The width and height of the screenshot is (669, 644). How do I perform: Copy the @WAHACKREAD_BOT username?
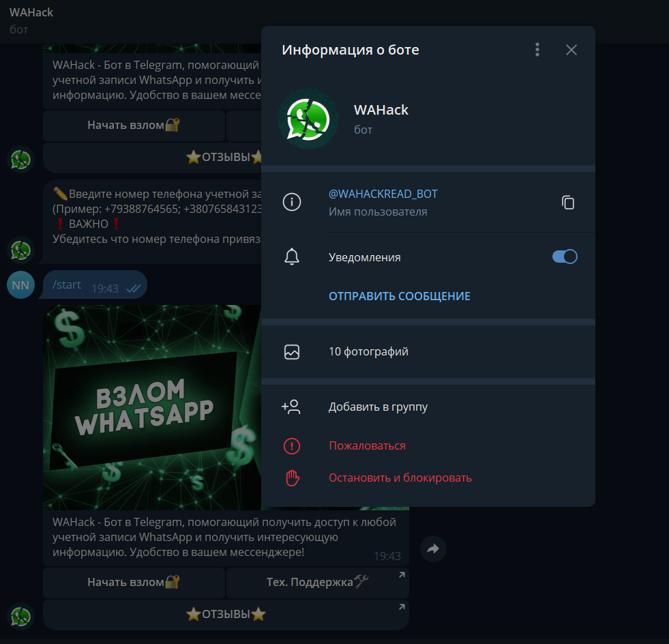point(568,203)
